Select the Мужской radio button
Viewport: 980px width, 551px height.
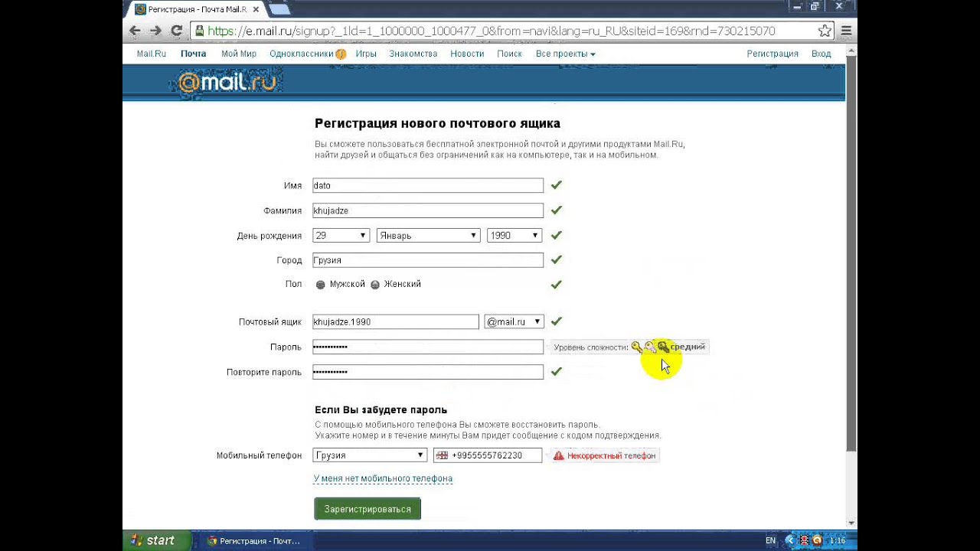tap(320, 285)
